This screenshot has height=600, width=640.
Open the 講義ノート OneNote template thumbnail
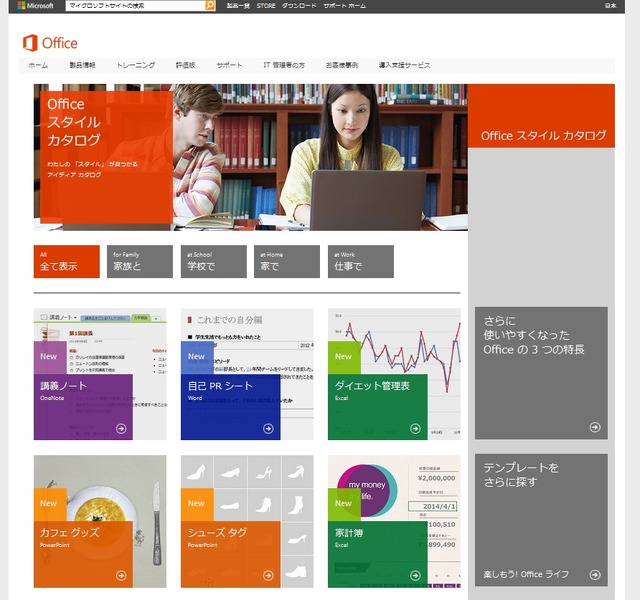100,374
